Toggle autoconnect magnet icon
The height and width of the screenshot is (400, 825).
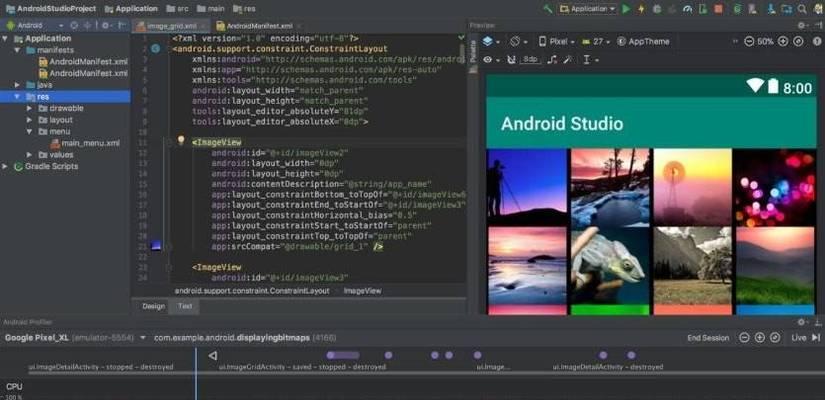[x=511, y=59]
